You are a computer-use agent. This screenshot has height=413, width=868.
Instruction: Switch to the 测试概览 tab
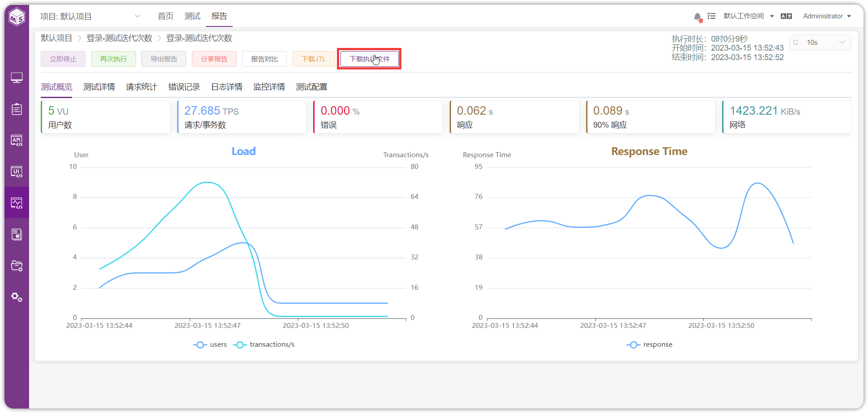click(x=56, y=87)
